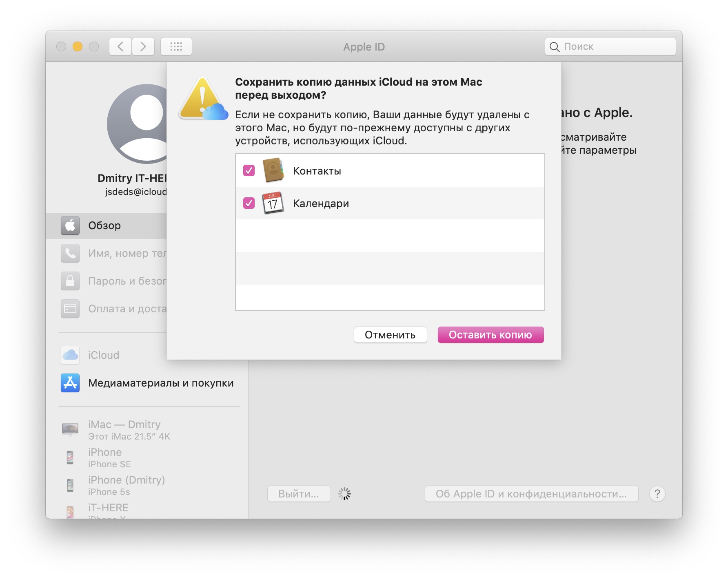Click the Контакты address book icon

(273, 170)
